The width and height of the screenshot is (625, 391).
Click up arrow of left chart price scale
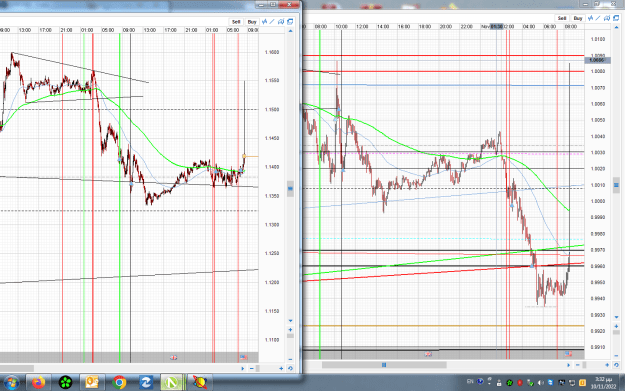(x=291, y=31)
